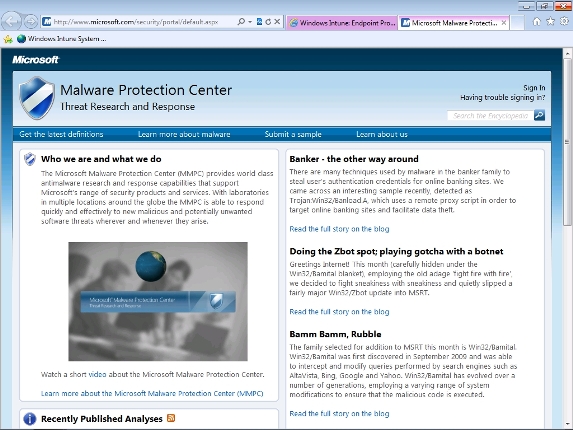Viewport: 573px width, 430px height.
Task: Open the address bar dropdown arrow
Action: pyautogui.click(x=250, y=22)
